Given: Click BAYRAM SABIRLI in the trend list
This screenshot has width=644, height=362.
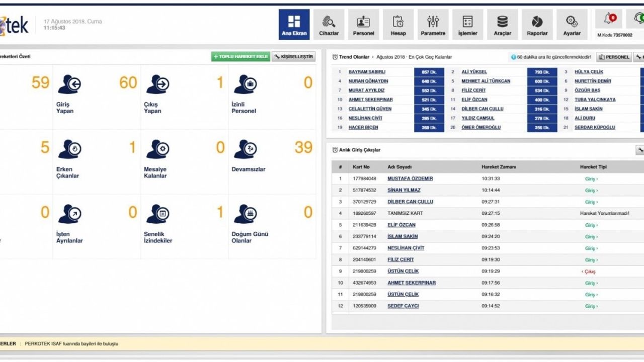Looking at the screenshot, I should tap(367, 72).
